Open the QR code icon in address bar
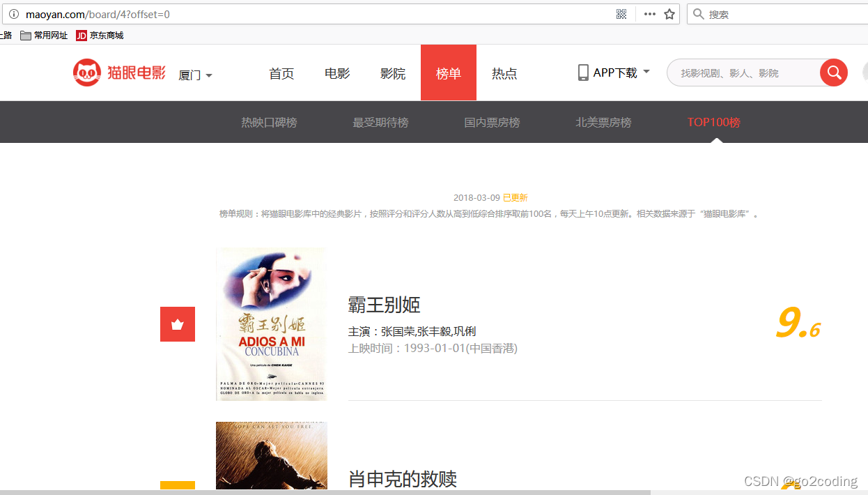Image resolution: width=868 pixels, height=495 pixels. (x=621, y=14)
